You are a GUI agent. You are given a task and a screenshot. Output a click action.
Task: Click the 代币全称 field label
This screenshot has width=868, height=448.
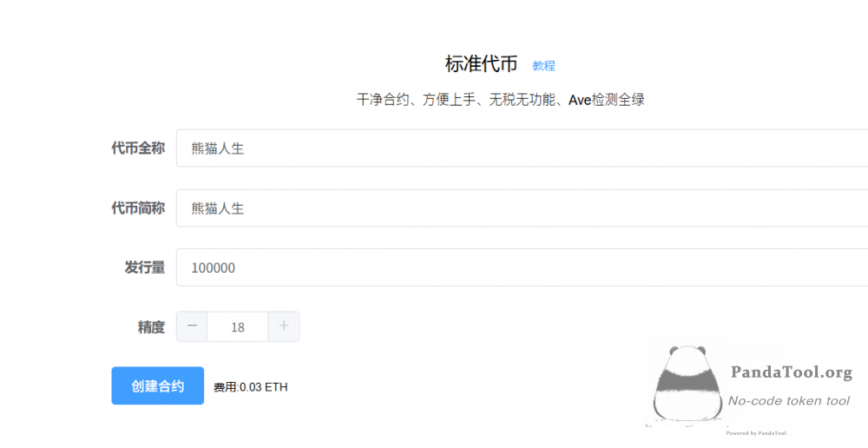137,148
